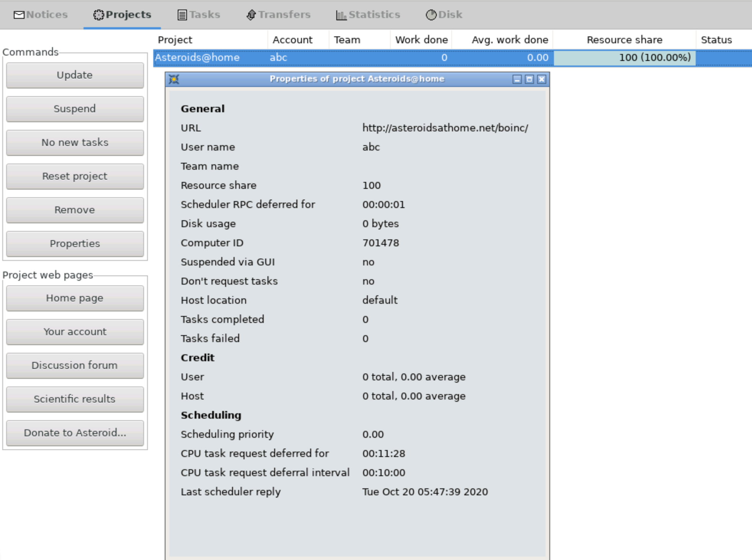Open the Projects tab
This screenshot has height=560, width=752.
(x=122, y=15)
